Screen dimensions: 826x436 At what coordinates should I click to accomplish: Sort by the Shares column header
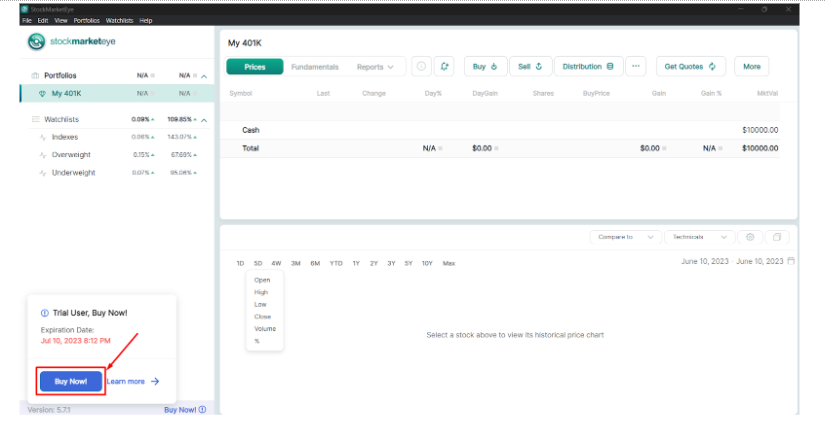[x=543, y=93]
